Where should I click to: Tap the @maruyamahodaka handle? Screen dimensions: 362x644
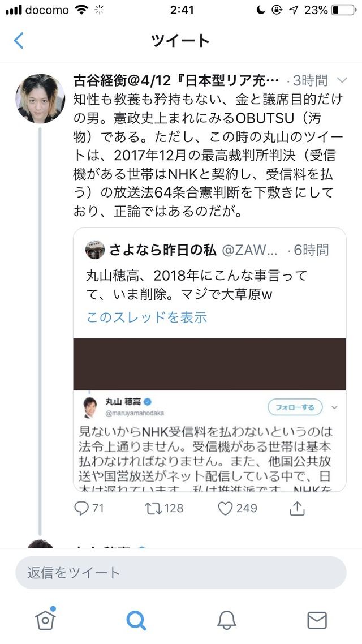135,413
